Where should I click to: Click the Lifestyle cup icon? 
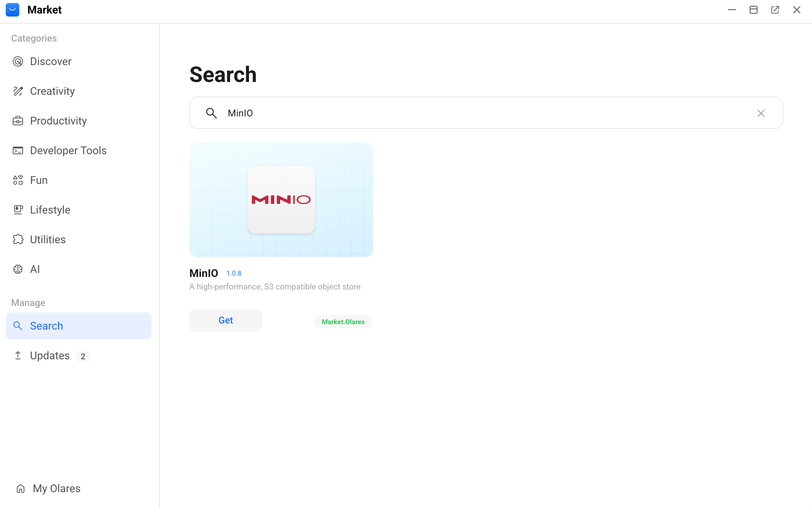tap(18, 210)
